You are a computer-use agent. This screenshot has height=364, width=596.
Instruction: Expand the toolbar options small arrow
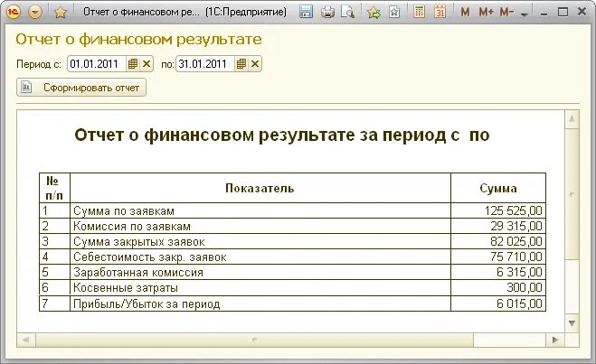(525, 14)
